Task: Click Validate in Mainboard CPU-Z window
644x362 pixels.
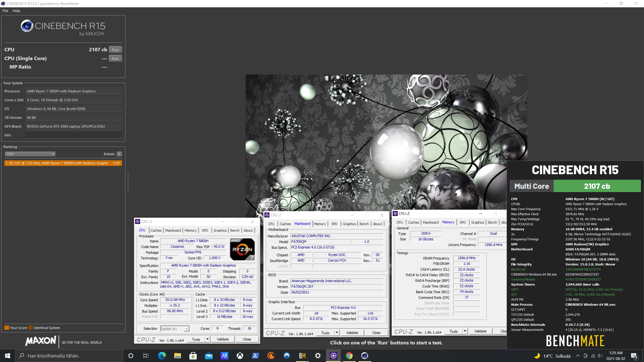Action: pos(352,333)
